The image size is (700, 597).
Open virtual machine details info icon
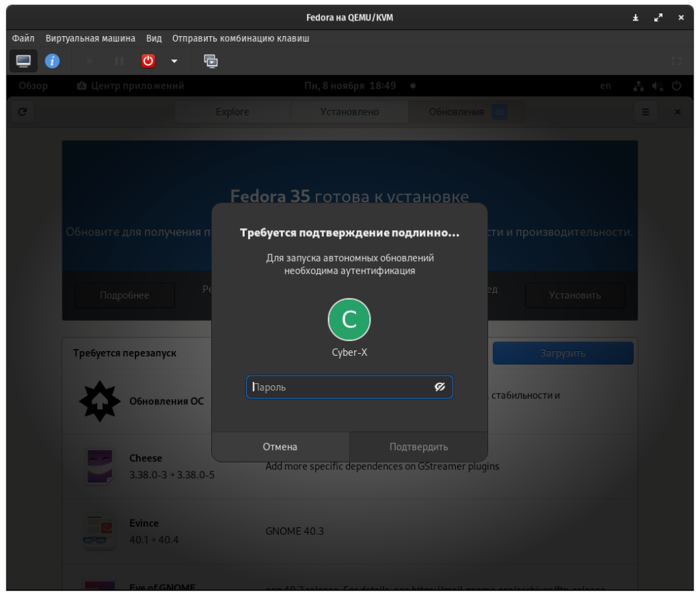tap(52, 61)
